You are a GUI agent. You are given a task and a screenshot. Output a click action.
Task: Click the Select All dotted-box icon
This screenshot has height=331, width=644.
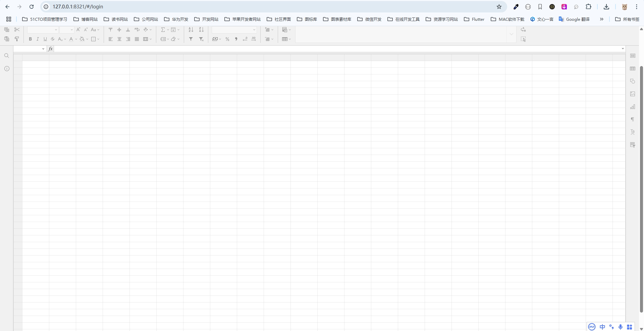523,39
